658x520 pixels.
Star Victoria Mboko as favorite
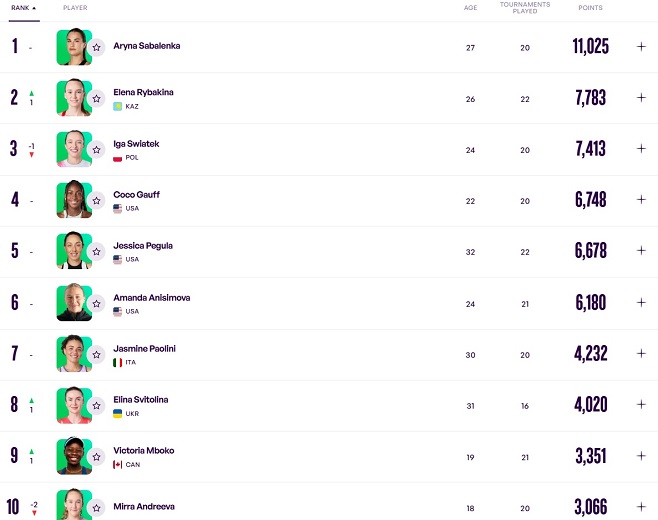(x=96, y=457)
